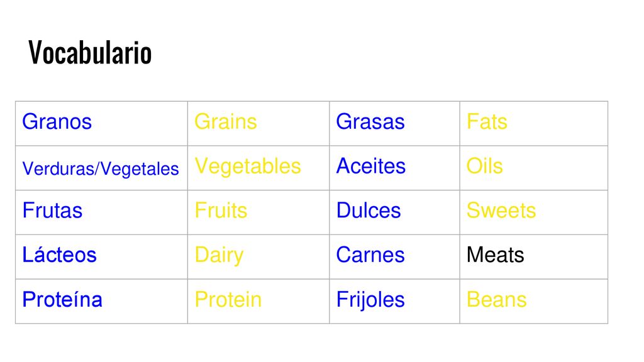The image size is (644, 362).
Task: Select the Frijoles cell
Action: [394, 301]
